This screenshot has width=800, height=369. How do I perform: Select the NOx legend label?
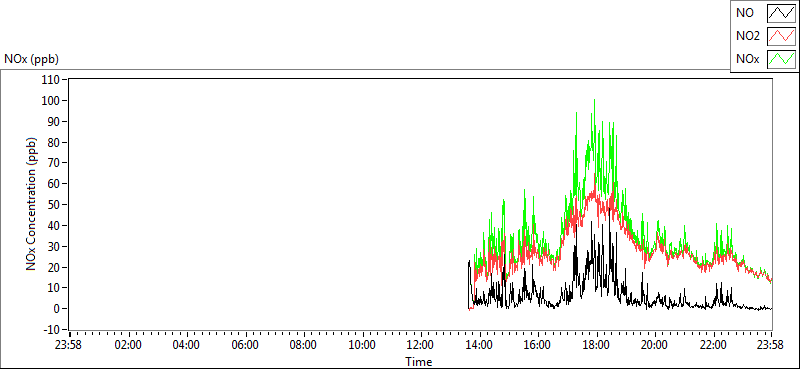(x=747, y=59)
